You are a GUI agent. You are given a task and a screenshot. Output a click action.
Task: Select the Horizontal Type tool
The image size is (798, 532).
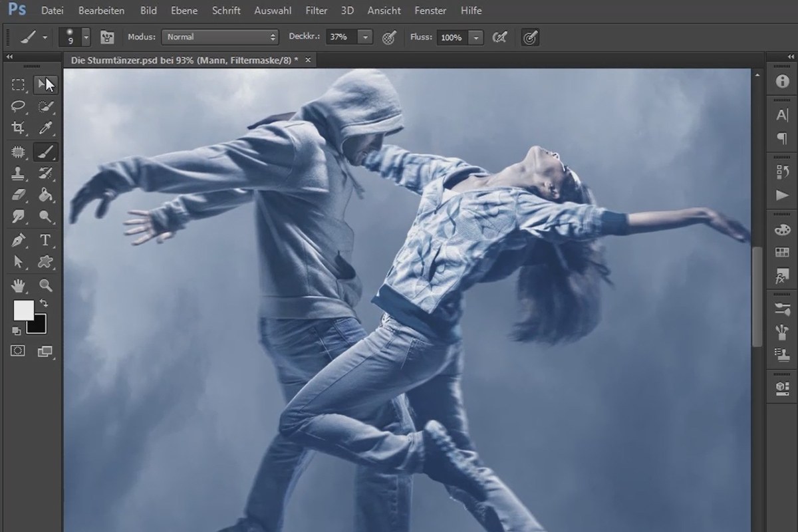(x=45, y=240)
